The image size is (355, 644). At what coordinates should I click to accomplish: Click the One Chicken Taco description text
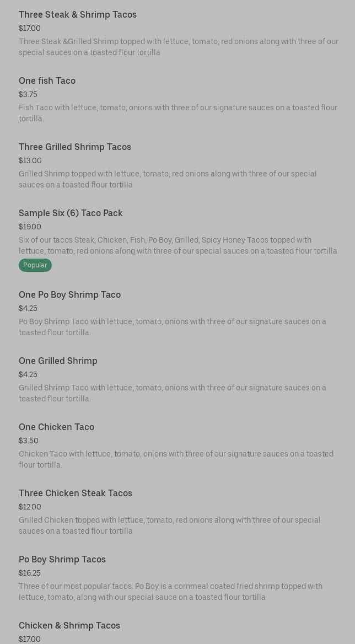[176, 460]
